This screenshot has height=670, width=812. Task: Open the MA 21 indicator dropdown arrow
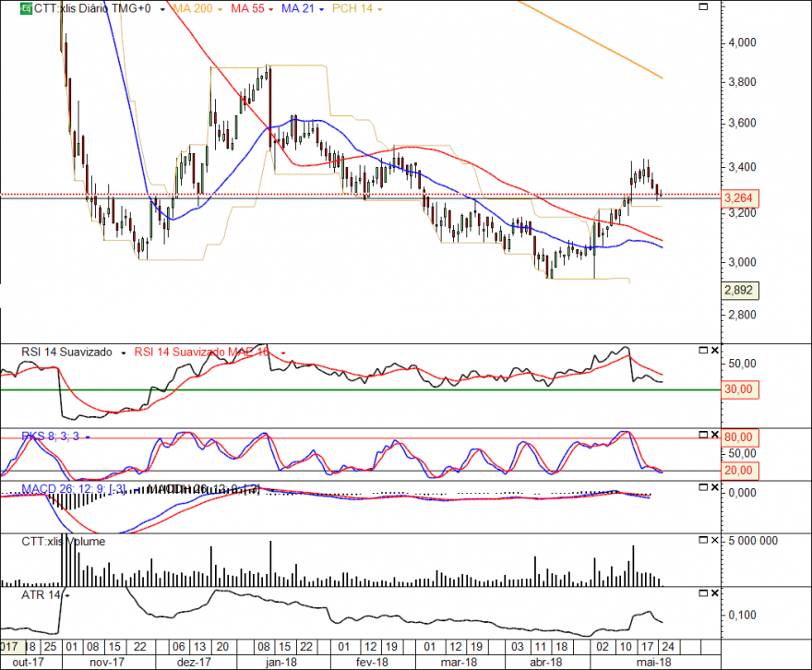[x=321, y=9]
